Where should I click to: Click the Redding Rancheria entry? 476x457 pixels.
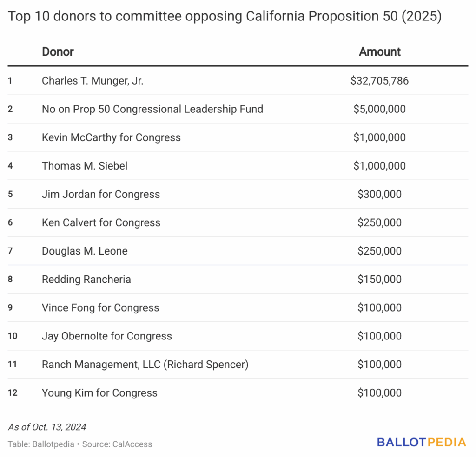click(86, 279)
